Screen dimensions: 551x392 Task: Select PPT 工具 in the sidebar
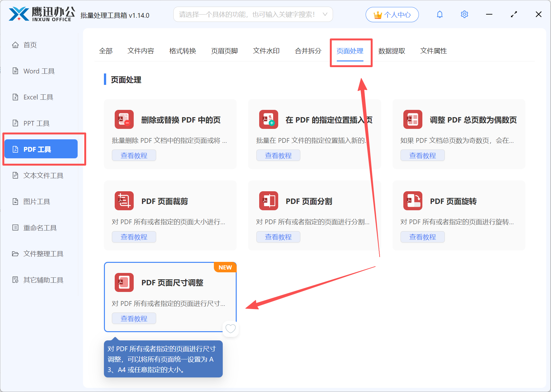pos(36,123)
